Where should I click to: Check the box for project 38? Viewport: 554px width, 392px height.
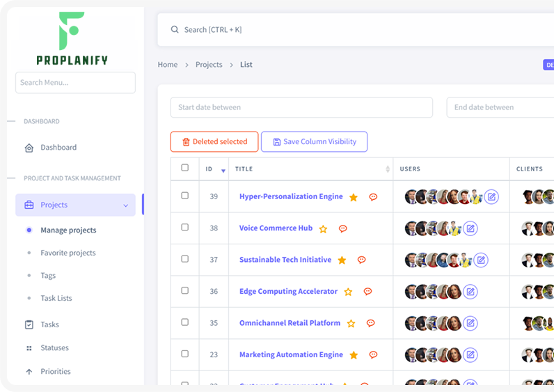point(184,227)
